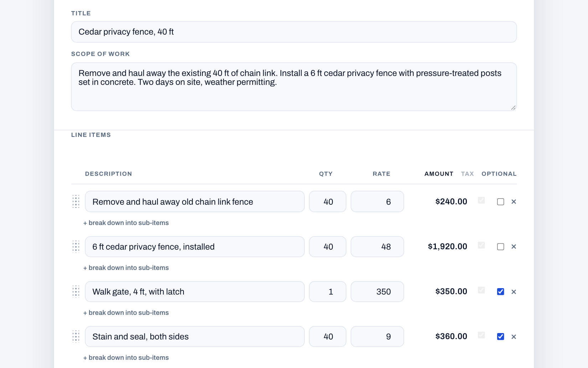Select the $350.00 amount text
The width and height of the screenshot is (588, 368).
451,291
